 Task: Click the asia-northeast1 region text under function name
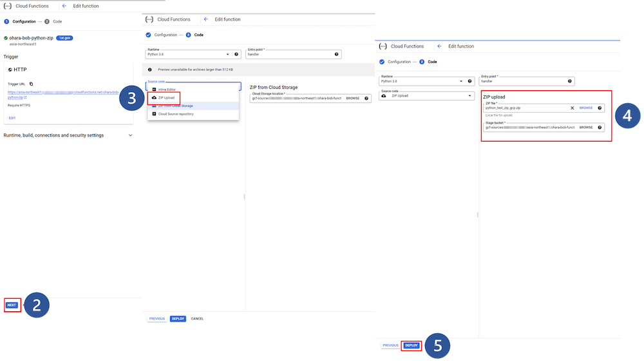coord(23,44)
